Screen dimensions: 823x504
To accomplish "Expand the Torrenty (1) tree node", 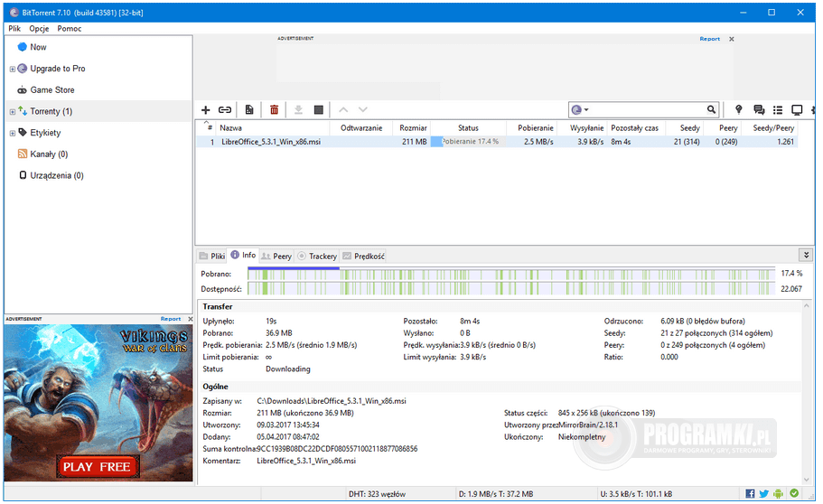I will click(x=12, y=112).
